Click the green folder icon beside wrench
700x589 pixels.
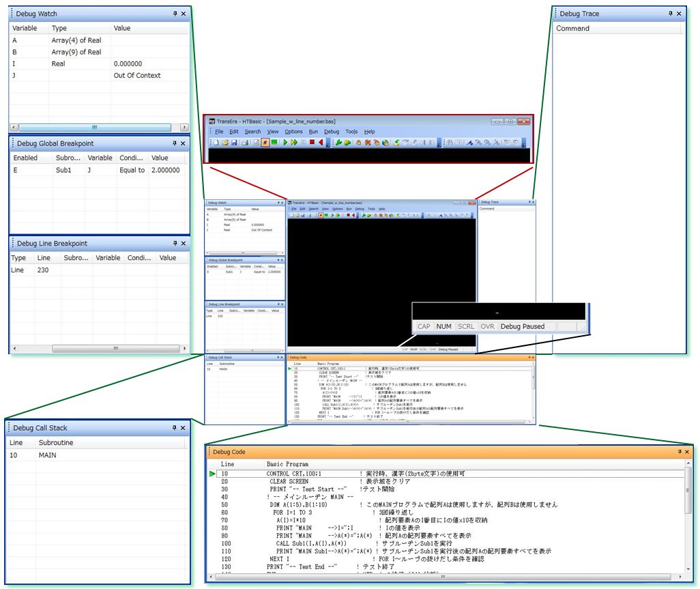click(347, 143)
